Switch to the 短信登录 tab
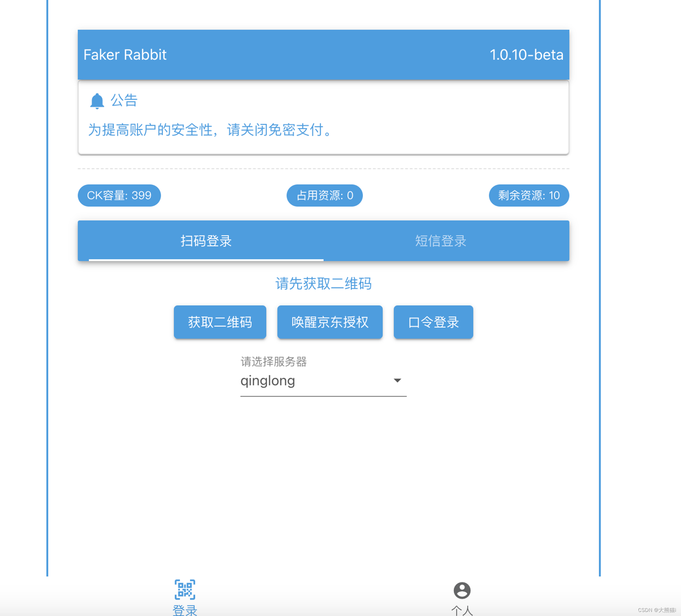 (440, 241)
